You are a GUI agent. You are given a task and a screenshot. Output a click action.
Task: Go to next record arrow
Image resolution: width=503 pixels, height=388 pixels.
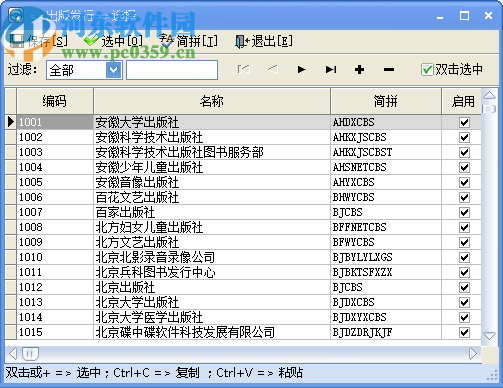click(301, 70)
